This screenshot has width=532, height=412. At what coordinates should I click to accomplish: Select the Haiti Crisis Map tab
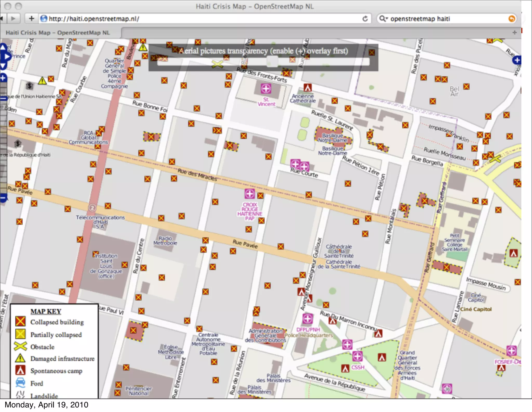[x=58, y=33]
